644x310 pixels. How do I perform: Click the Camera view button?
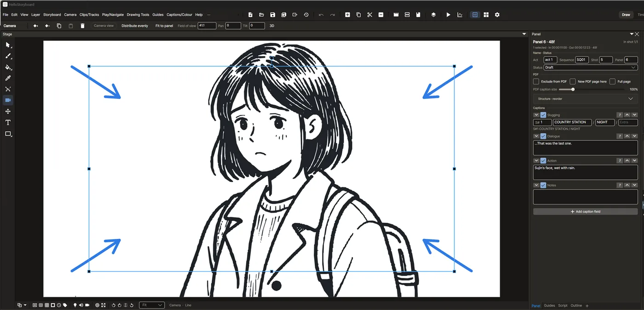[103, 26]
